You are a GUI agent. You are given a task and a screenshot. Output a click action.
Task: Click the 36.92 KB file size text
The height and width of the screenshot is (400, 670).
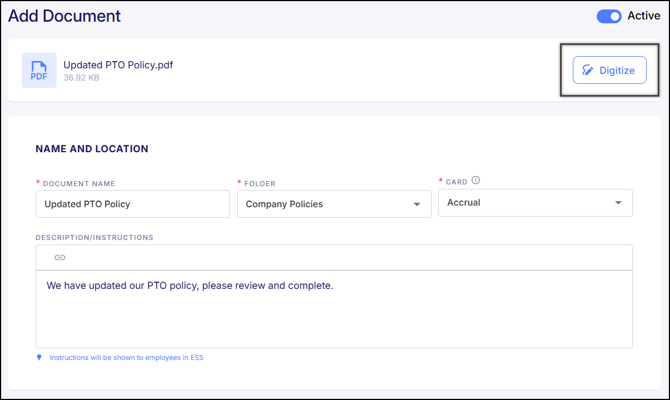(81, 78)
